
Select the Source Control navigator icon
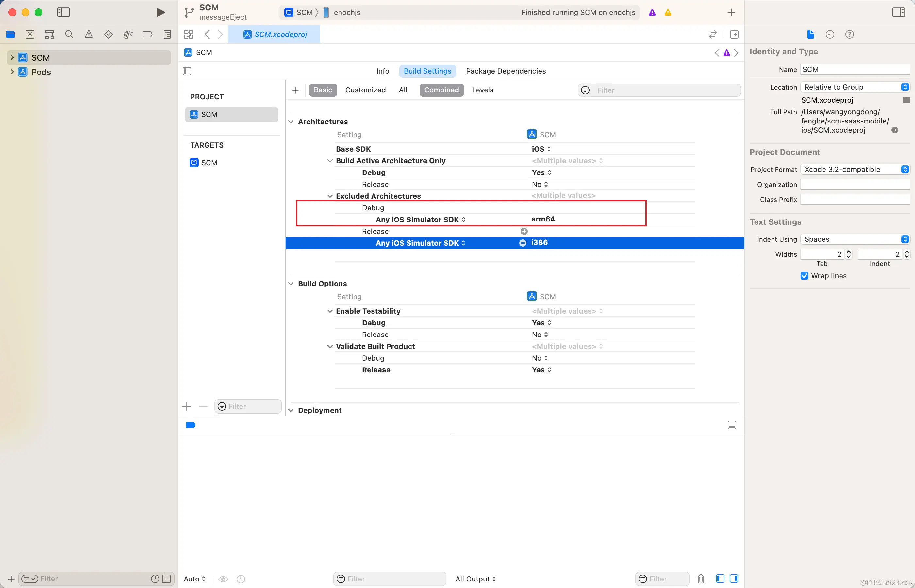click(x=30, y=34)
